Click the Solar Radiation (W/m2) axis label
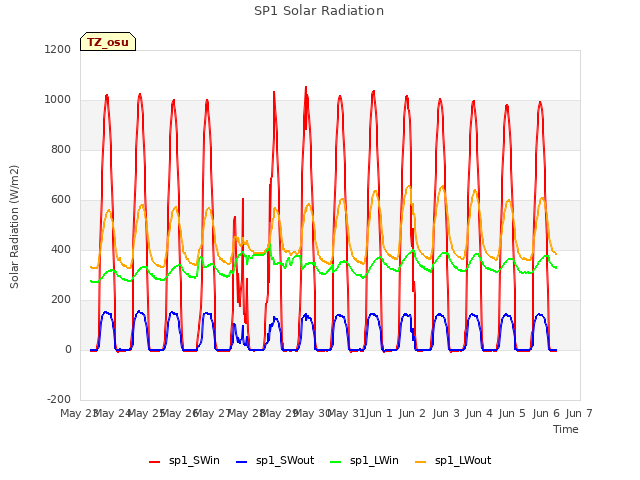Image resolution: width=640 pixels, height=480 pixels. point(14,227)
